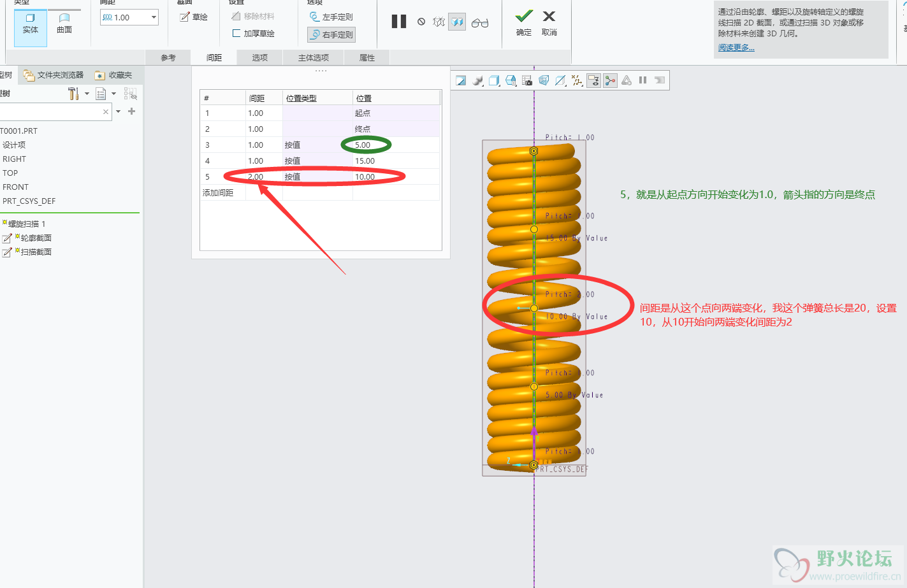Expand the tree settings dropdown arrow
Viewport: 907px width, 588px height.
(x=87, y=94)
